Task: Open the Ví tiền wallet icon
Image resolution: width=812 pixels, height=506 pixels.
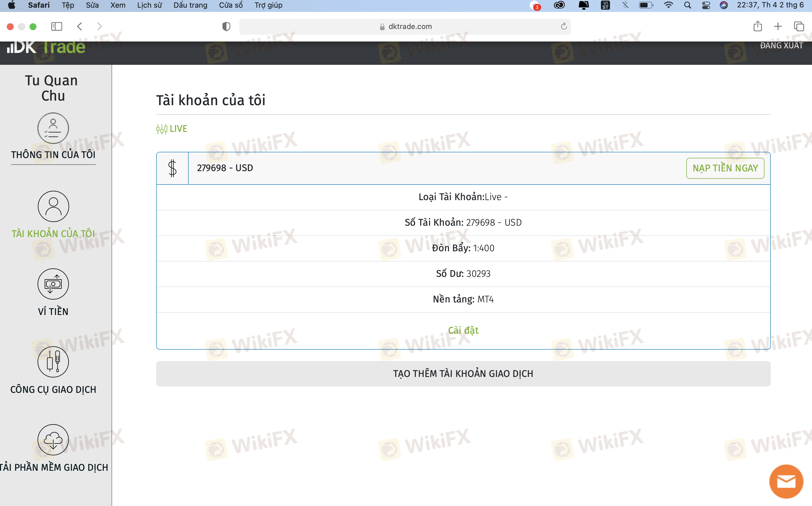Action: [53, 284]
